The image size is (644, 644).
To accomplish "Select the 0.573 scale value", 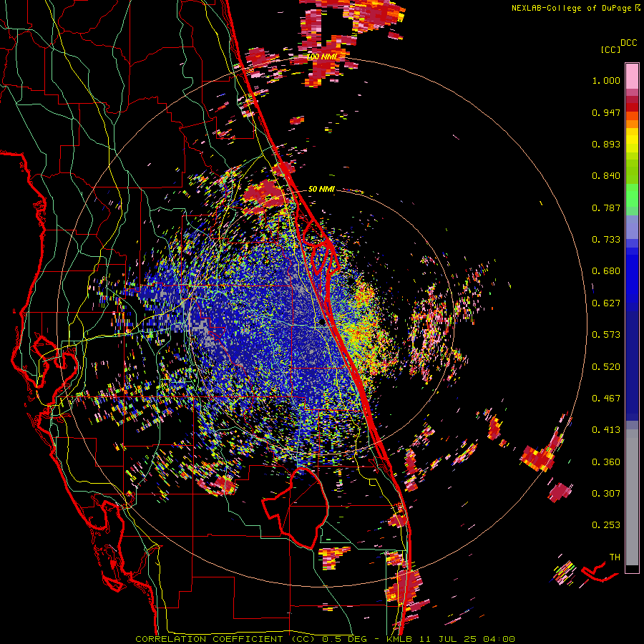I will 606,335.
